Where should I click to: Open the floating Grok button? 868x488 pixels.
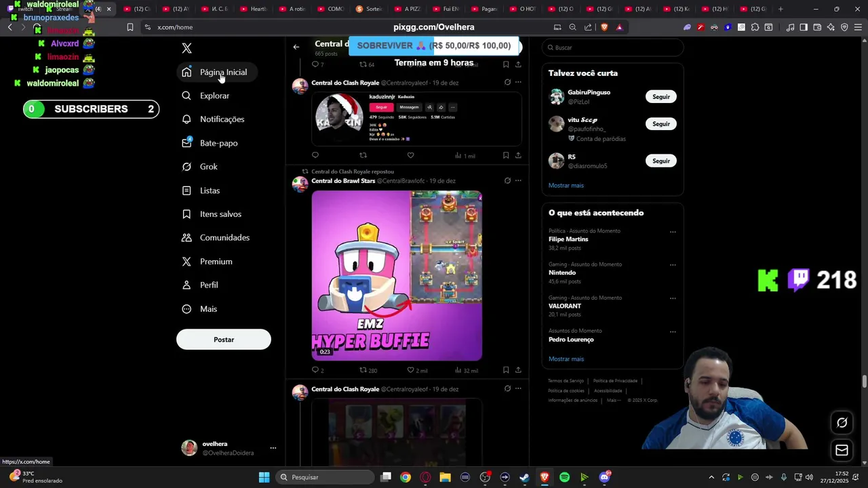pos(842,422)
